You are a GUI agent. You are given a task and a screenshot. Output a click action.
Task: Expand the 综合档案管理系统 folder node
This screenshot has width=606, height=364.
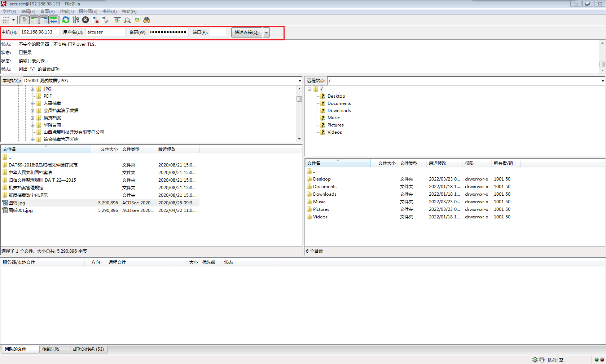(32, 139)
